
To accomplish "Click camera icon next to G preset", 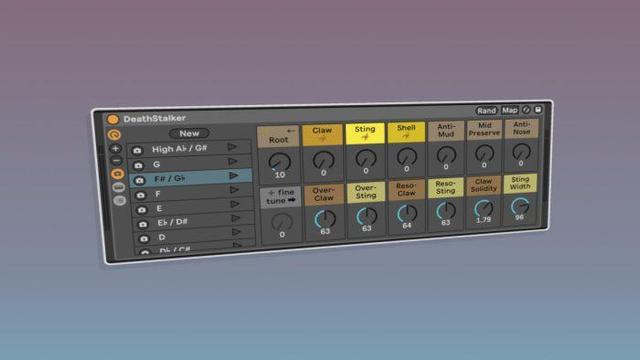I will point(138,165).
